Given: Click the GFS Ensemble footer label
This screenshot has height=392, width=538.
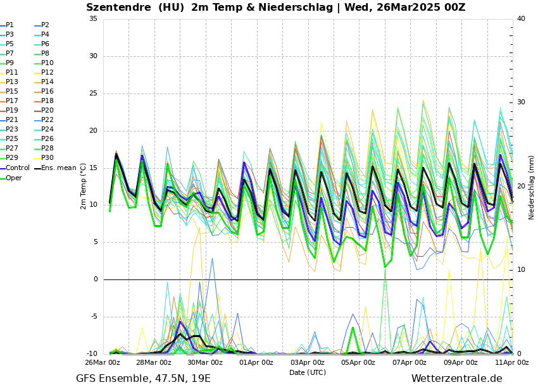Looking at the screenshot, I should (143, 379).
